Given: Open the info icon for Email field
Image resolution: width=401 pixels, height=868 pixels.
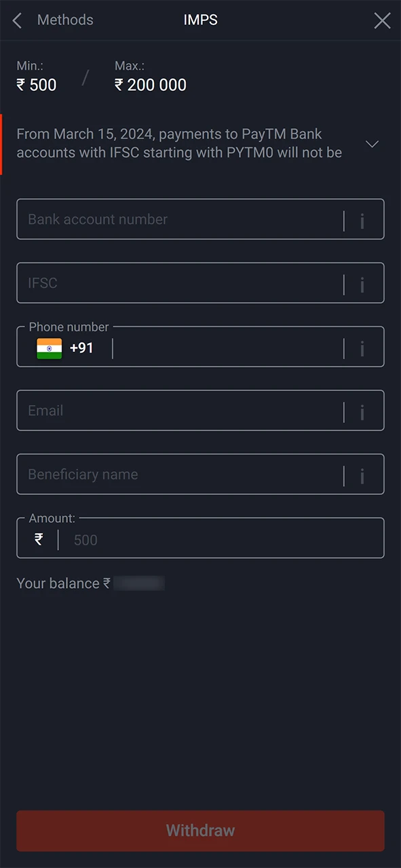Looking at the screenshot, I should pos(362,412).
